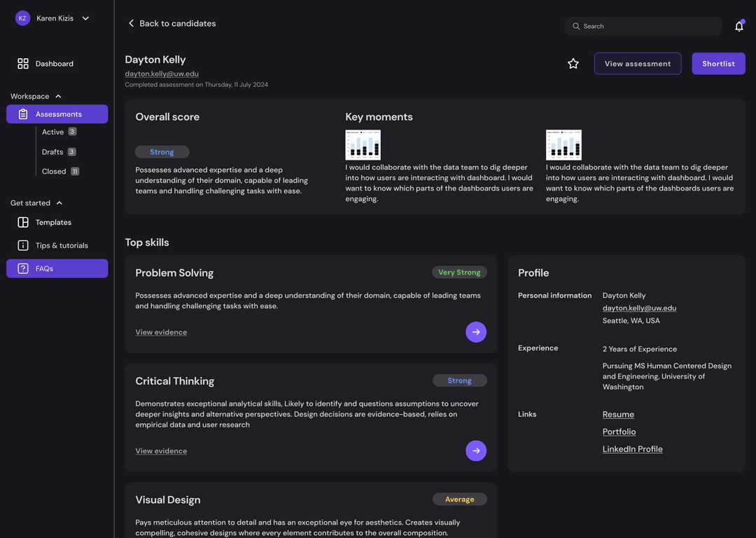Open the second Key moments chart thumbnail
The height and width of the screenshot is (538, 756).
coord(563,145)
